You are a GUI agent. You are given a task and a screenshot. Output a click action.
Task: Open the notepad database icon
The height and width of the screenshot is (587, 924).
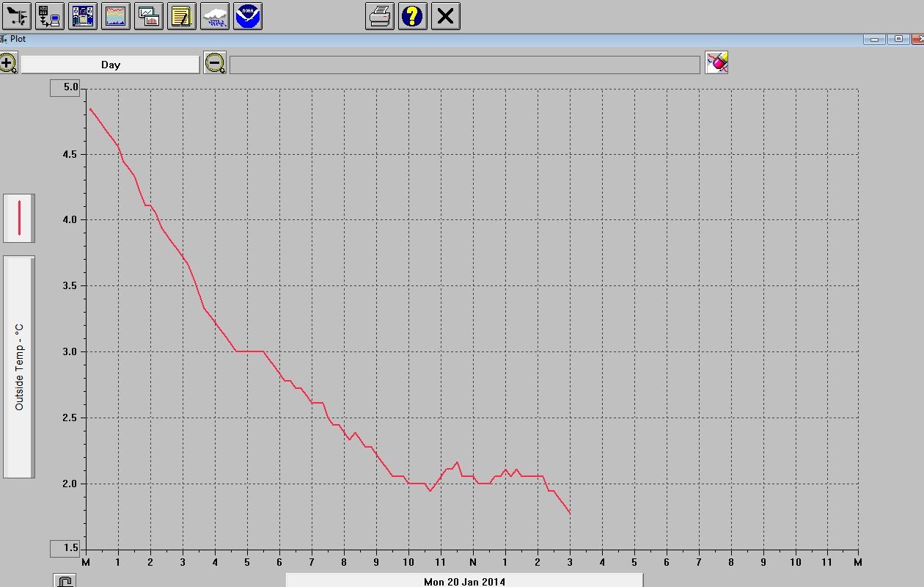pyautogui.click(x=182, y=15)
